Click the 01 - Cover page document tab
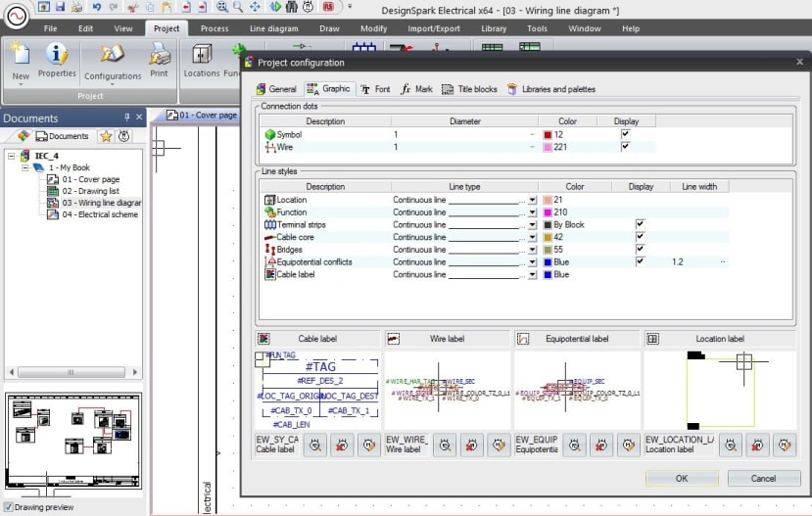 coord(203,115)
